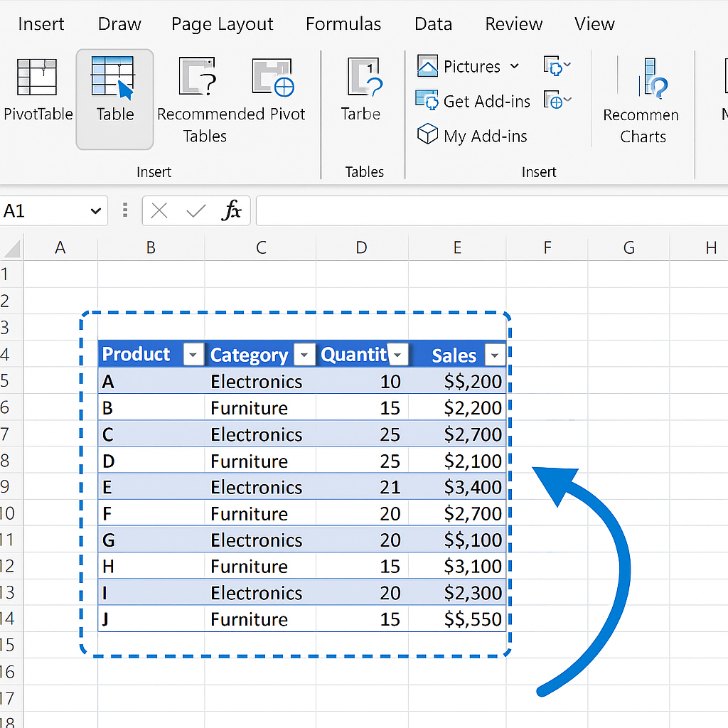
Task: Click quantity 21 in product E row
Action: point(362,487)
